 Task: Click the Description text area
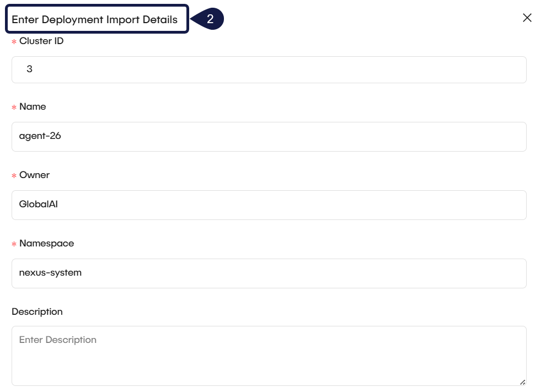click(x=269, y=356)
